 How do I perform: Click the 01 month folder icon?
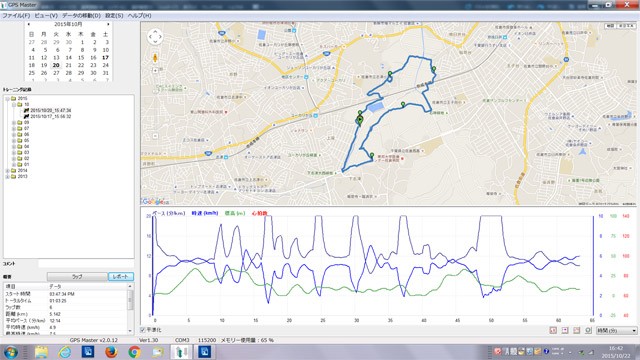(20, 164)
